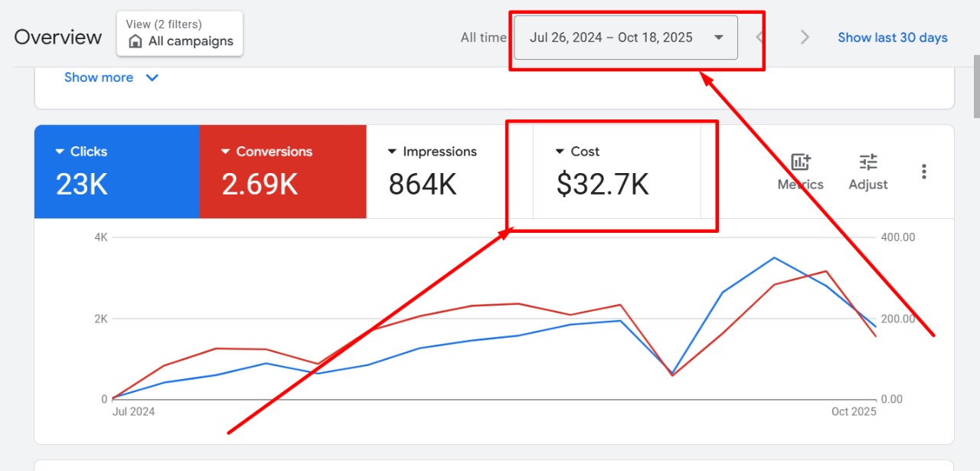980x471 pixels.
Task: Open the View filters All campaigns chip
Action: coord(180,34)
